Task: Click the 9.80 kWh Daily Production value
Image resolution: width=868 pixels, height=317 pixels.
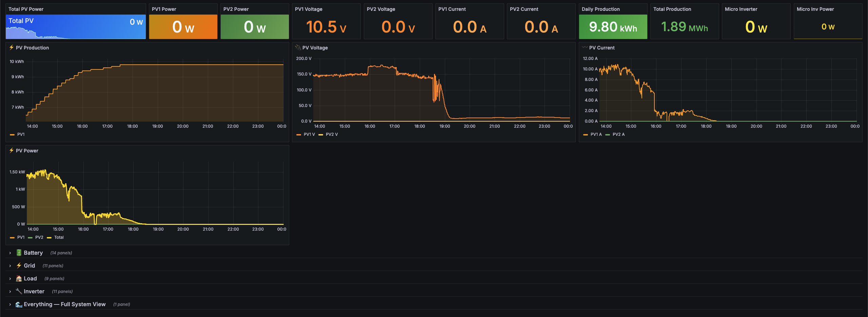Action: pos(613,27)
